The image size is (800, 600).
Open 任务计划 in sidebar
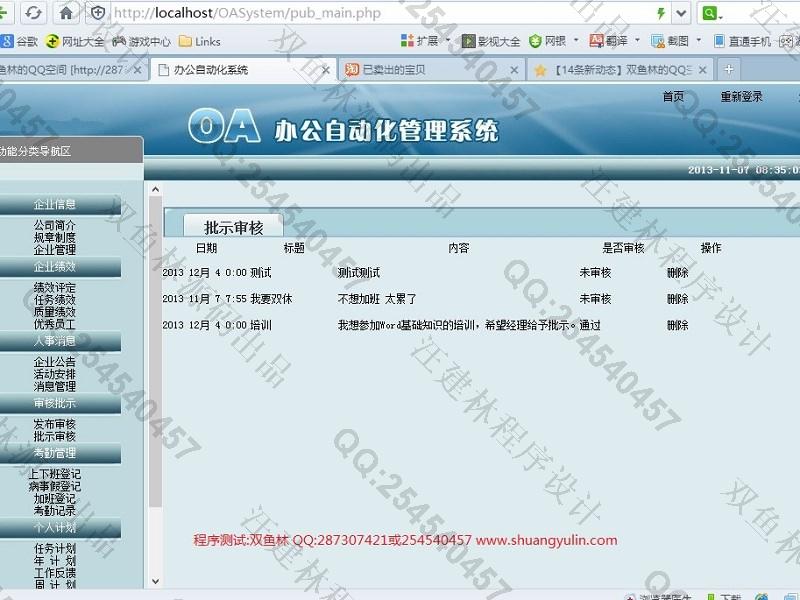(x=55, y=548)
